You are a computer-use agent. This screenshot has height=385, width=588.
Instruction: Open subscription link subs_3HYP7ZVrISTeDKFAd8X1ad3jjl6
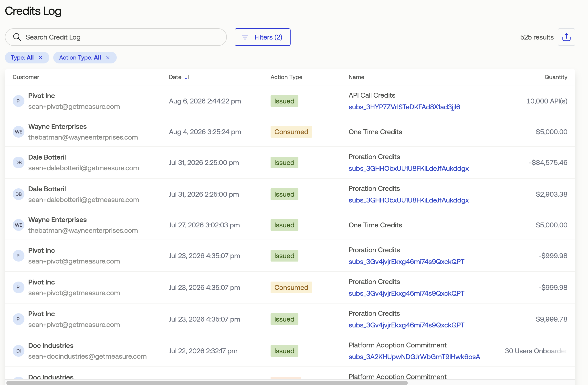point(404,107)
